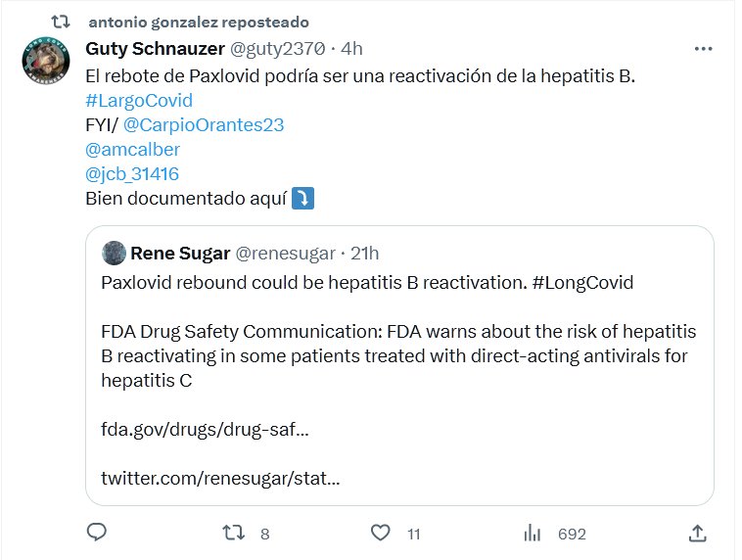Open the @amcalber profile mention
The image size is (742, 560).
point(133,150)
